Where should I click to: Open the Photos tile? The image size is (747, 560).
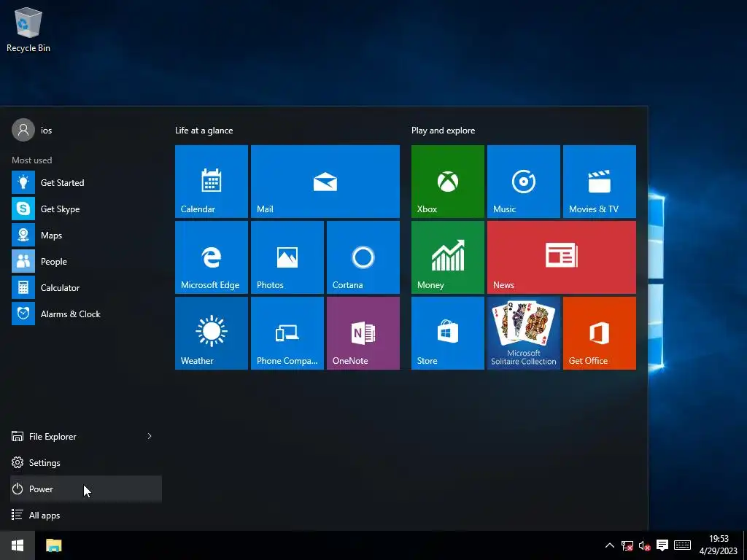[287, 257]
